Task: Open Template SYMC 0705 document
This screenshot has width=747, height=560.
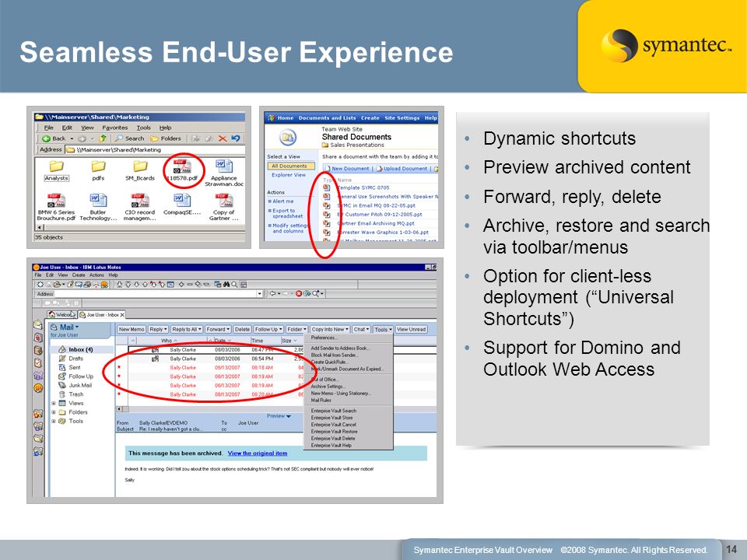Action: click(x=363, y=187)
